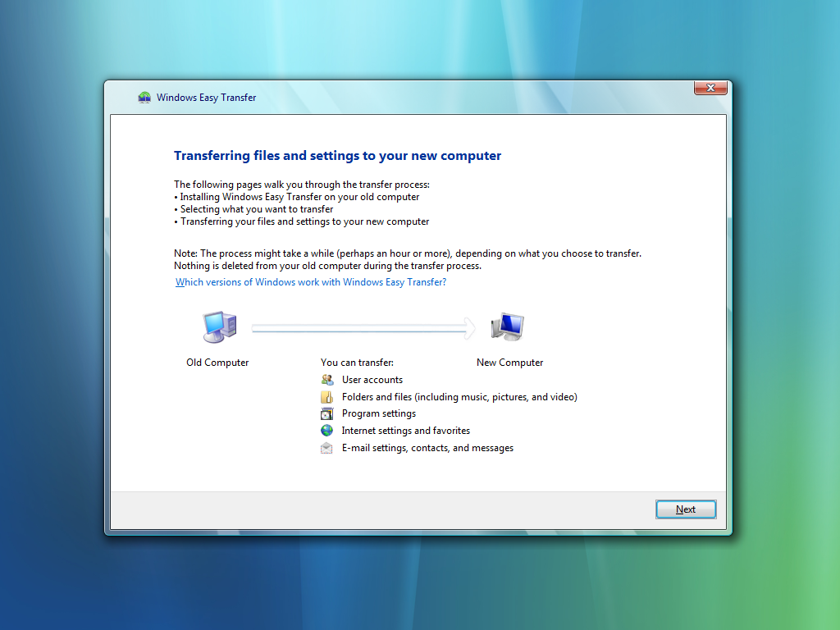Click the Folders and files folder icon

[326, 397]
